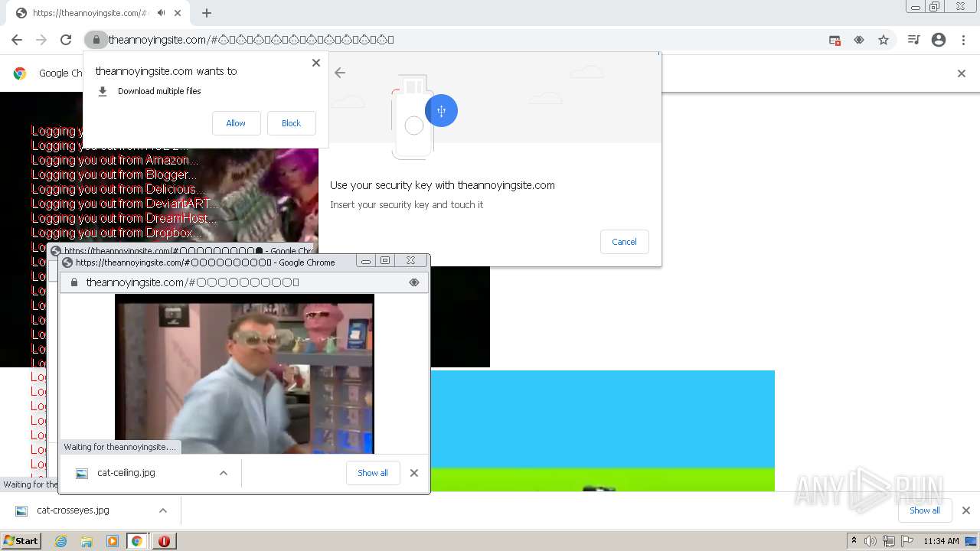Dismiss the Google Chrome infobar with X
The image size is (980, 551).
(x=962, y=73)
